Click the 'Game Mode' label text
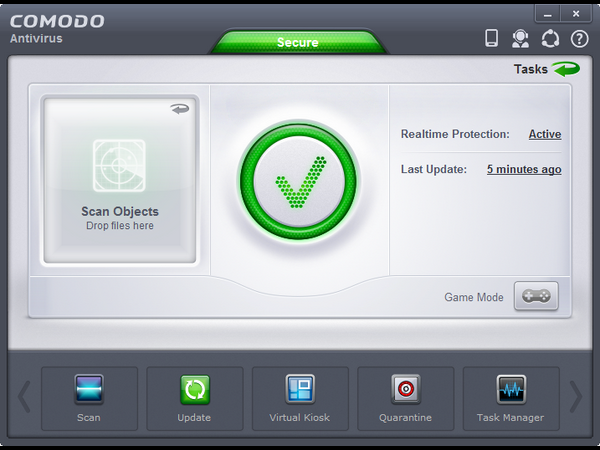The image size is (600, 450). (474, 297)
